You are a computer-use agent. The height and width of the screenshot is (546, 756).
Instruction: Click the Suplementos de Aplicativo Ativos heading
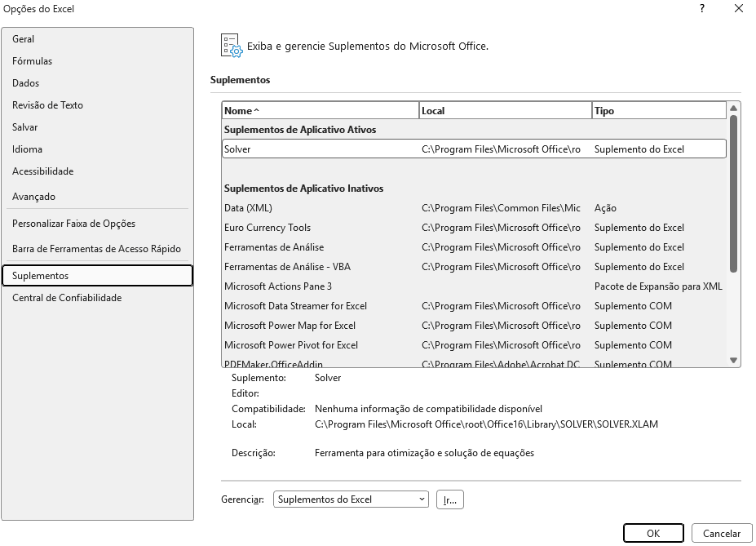point(300,130)
